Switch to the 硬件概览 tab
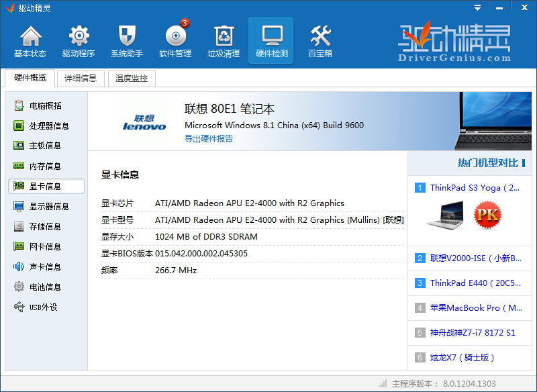 pyautogui.click(x=30, y=78)
